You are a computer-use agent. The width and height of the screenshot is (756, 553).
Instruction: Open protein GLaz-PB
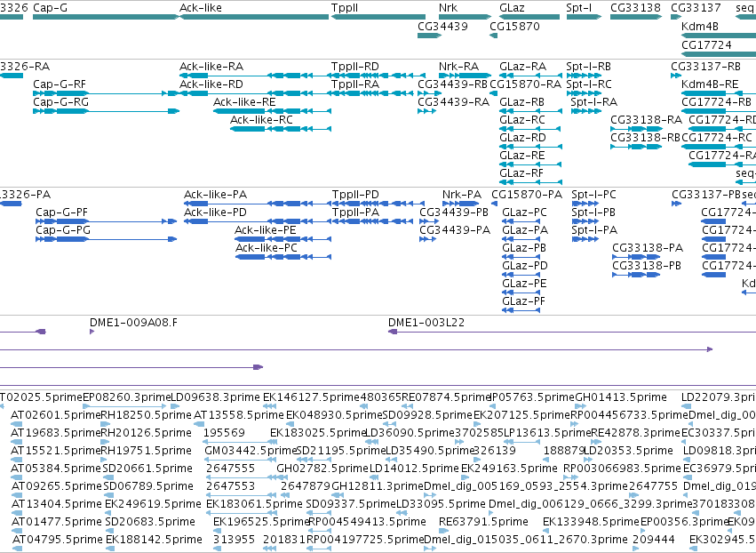524,248
